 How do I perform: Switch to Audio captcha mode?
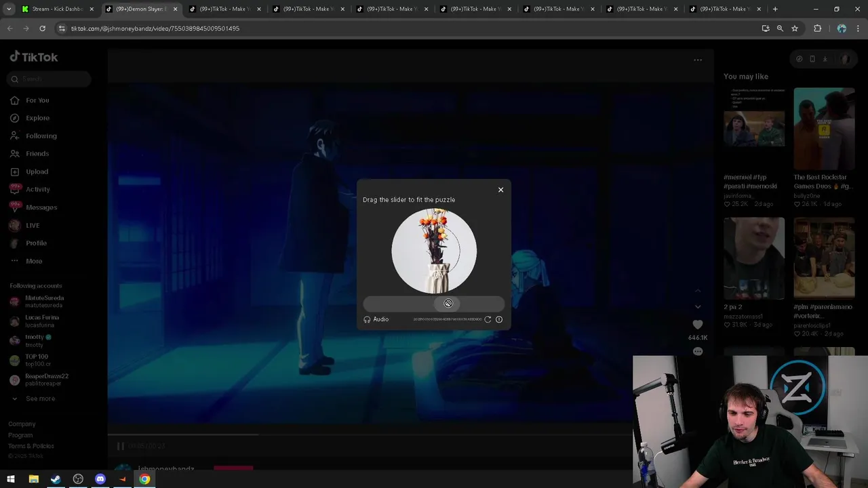[x=376, y=319]
